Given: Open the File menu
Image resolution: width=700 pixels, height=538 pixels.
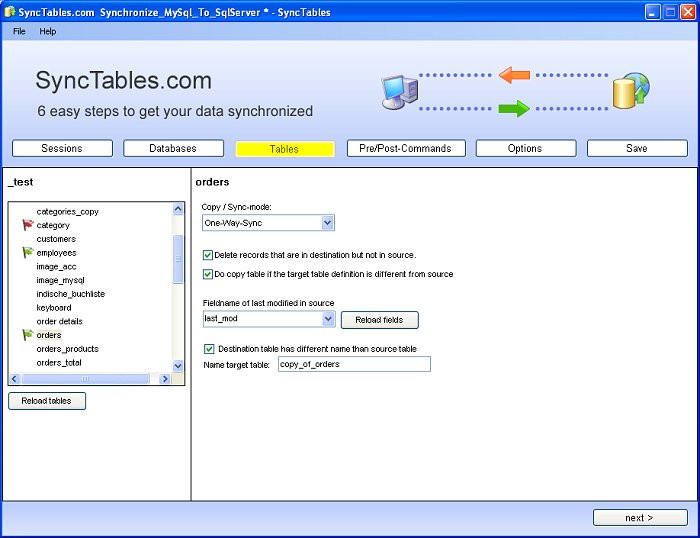Looking at the screenshot, I should 19,31.
